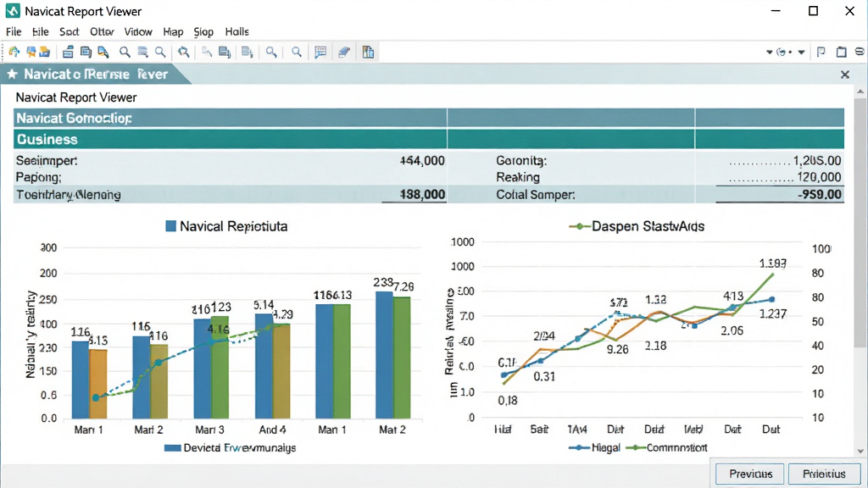Image resolution: width=868 pixels, height=488 pixels.
Task: Click the Prieiitus button
Action: pos(824,474)
